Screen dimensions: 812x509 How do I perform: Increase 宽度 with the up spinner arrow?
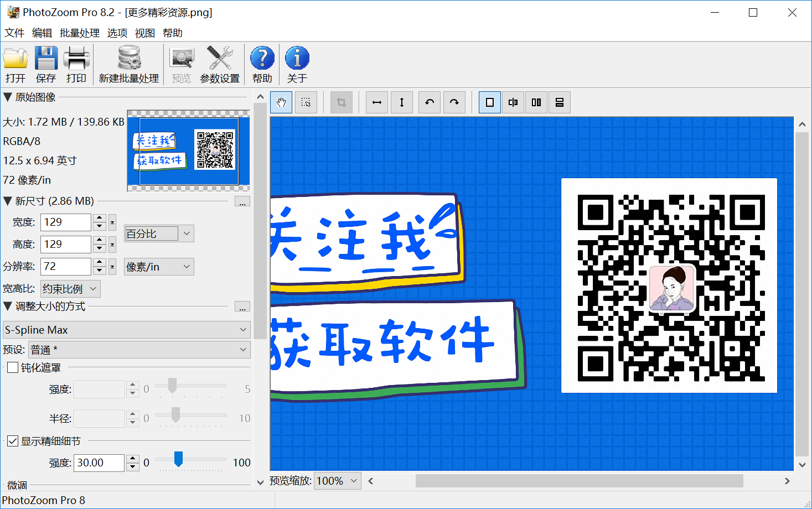[100, 218]
